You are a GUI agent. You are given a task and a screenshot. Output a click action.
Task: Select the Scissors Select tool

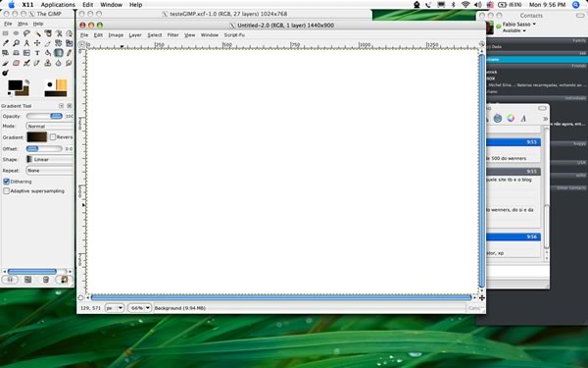(x=59, y=33)
